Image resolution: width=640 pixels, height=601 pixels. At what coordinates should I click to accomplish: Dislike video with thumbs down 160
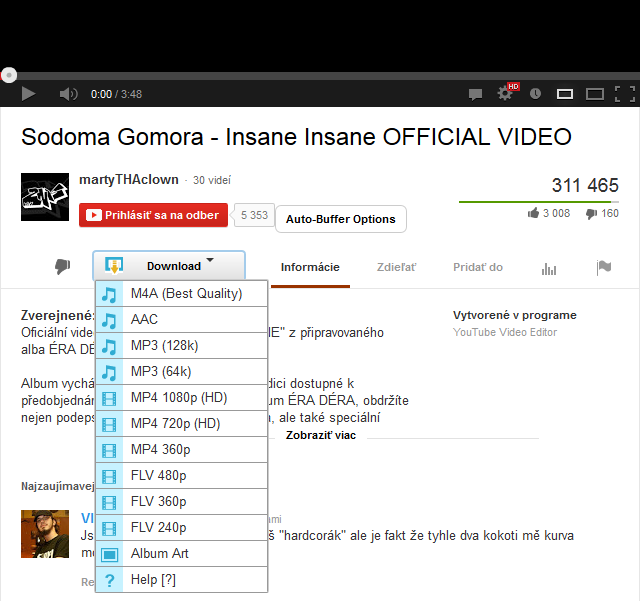[602, 214]
